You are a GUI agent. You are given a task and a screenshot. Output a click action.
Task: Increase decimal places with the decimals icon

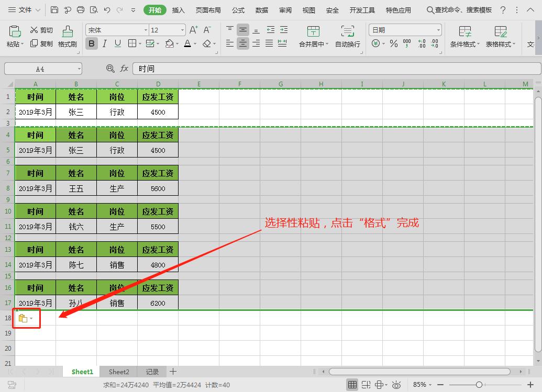(x=422, y=44)
